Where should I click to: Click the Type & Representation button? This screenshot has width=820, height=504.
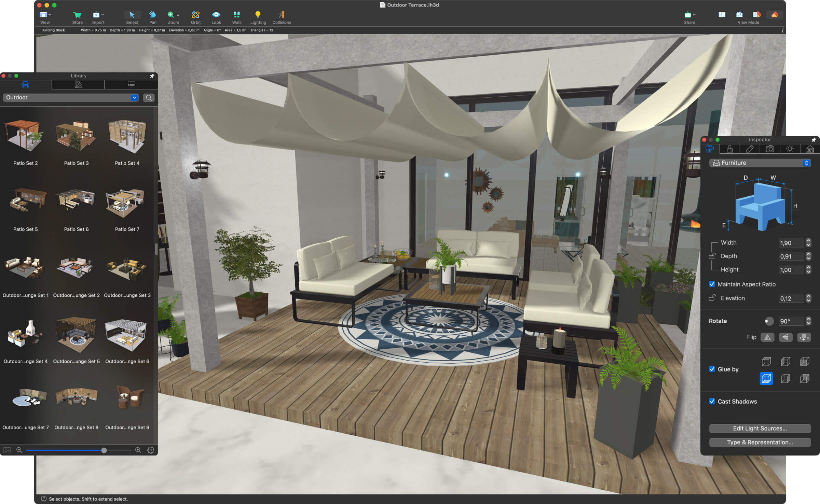[x=759, y=442]
